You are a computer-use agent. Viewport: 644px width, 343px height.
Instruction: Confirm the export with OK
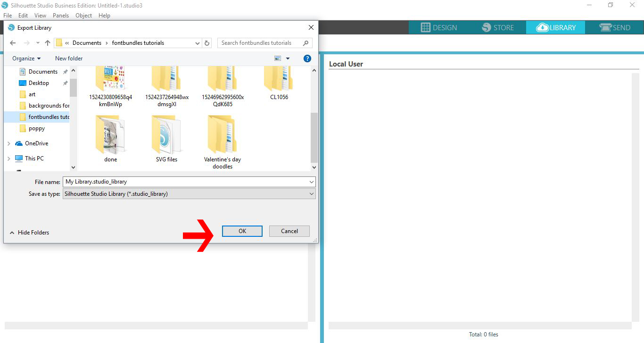pos(242,231)
